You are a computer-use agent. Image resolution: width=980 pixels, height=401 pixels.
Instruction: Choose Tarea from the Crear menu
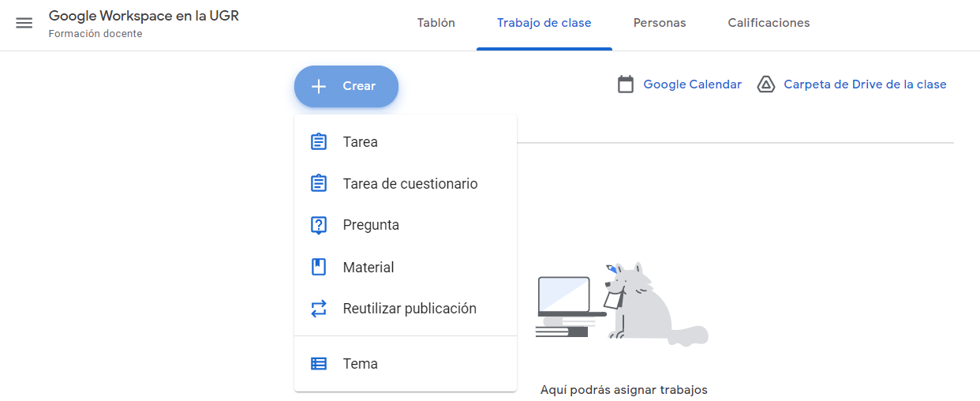[x=406, y=142]
